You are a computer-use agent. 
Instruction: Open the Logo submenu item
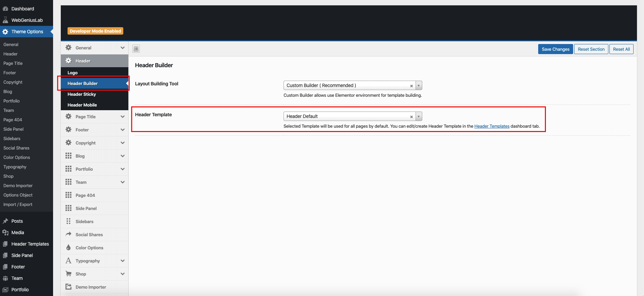tap(94, 73)
